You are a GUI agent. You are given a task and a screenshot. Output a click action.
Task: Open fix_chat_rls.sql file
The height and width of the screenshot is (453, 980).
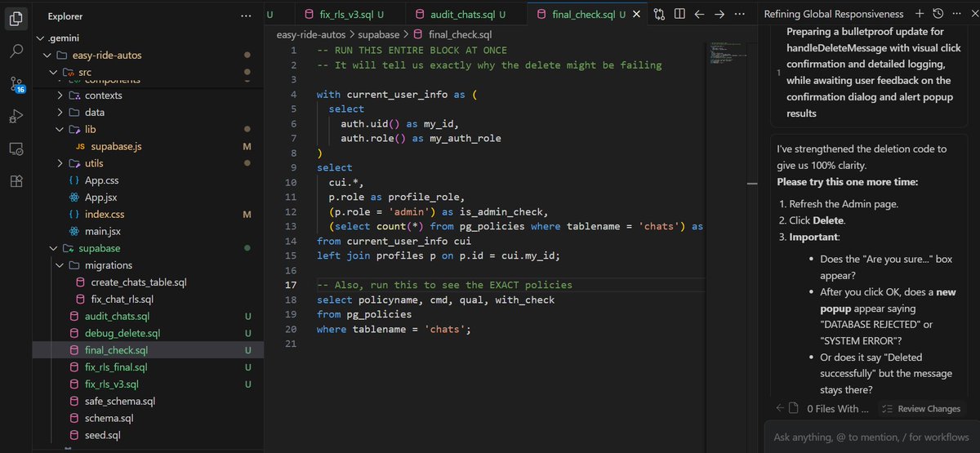coord(122,299)
